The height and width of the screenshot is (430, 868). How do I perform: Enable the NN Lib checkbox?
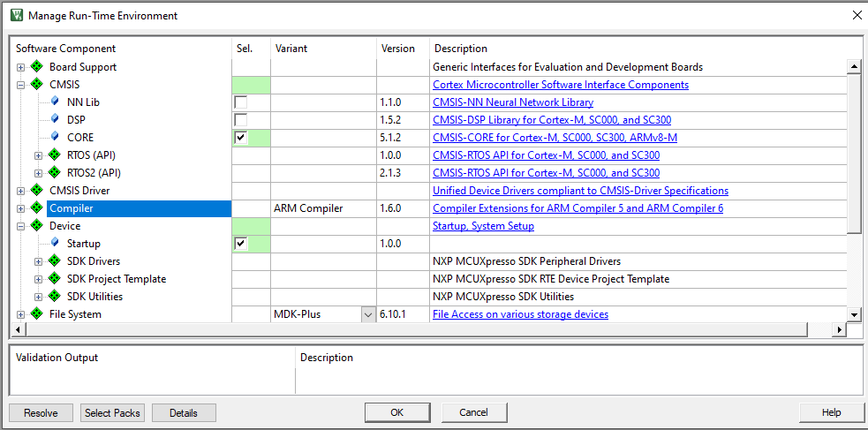click(240, 102)
